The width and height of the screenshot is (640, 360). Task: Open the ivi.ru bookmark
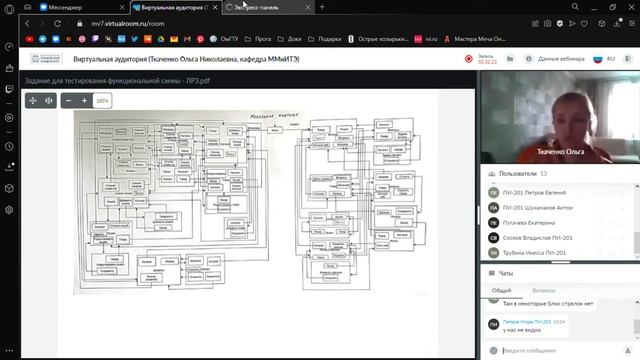click(x=426, y=39)
